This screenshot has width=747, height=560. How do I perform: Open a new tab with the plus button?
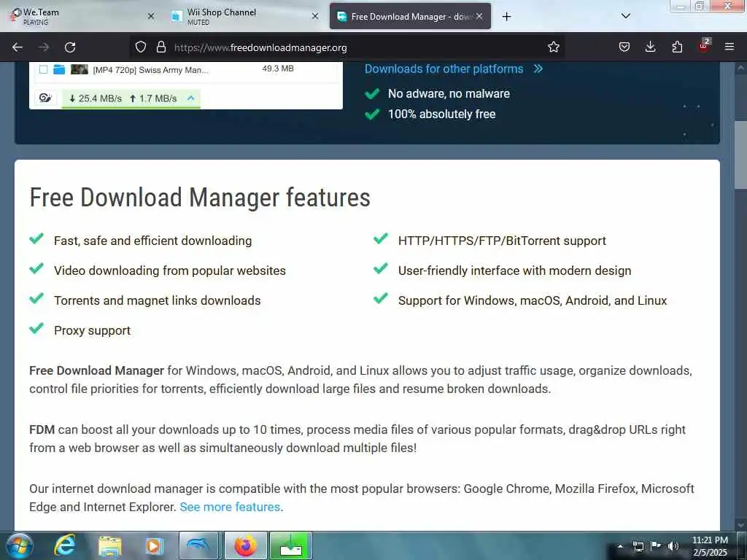pos(506,17)
